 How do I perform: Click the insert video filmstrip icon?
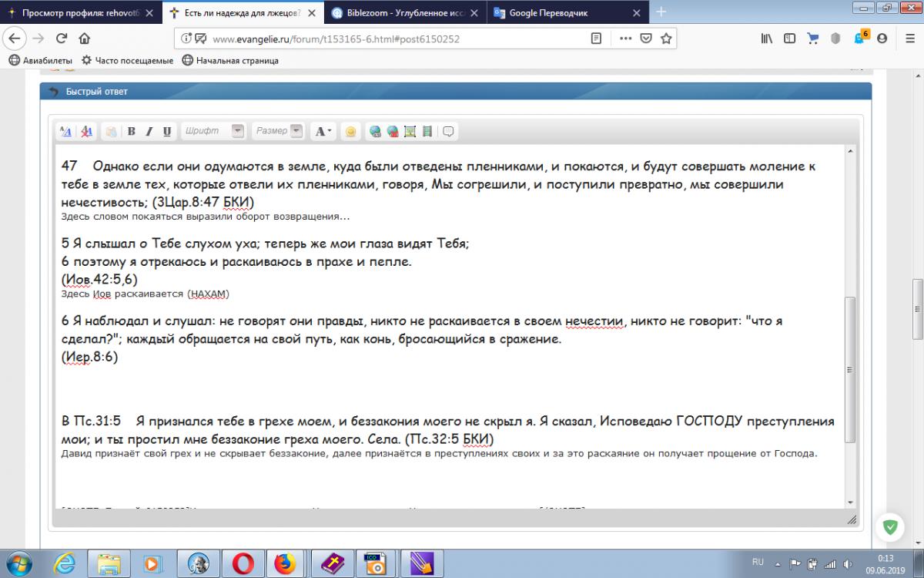click(x=427, y=132)
